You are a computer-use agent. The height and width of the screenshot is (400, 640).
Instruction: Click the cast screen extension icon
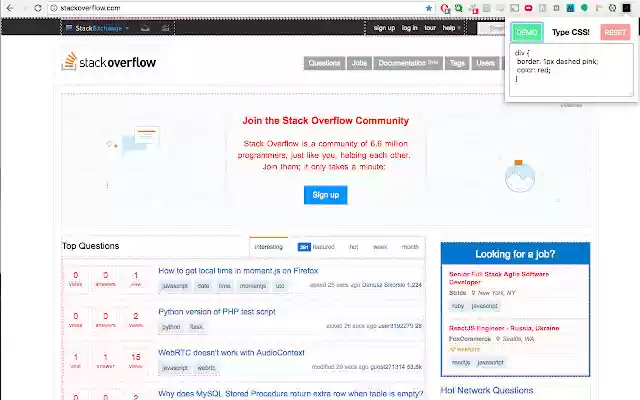pyautogui.click(x=515, y=8)
